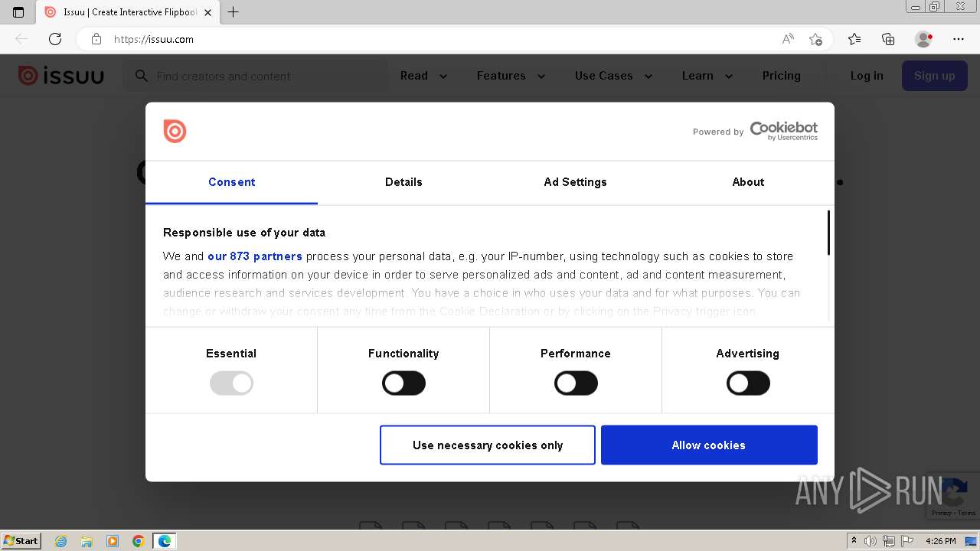Enable Functionality cookies switch
Screen dimensions: 980x551
403,383
